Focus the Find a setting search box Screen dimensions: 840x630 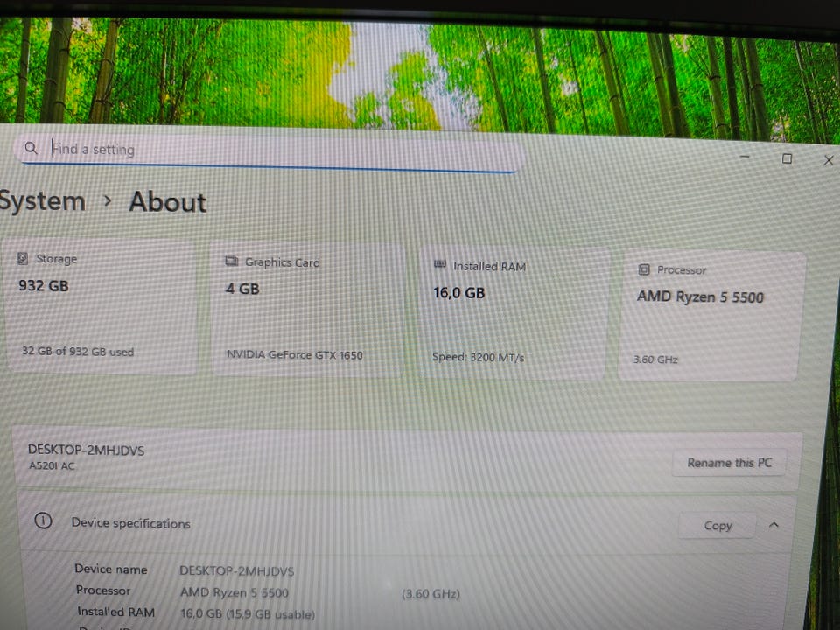coord(269,152)
